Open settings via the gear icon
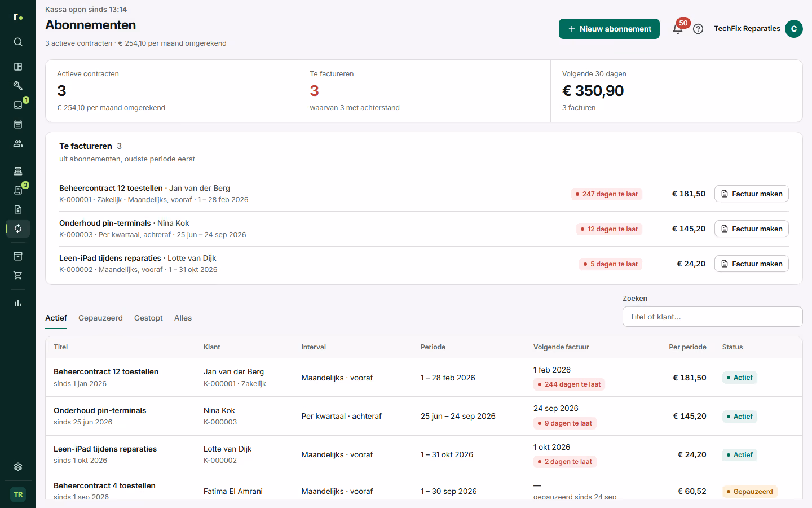This screenshot has width=812, height=508. pyautogui.click(x=18, y=467)
